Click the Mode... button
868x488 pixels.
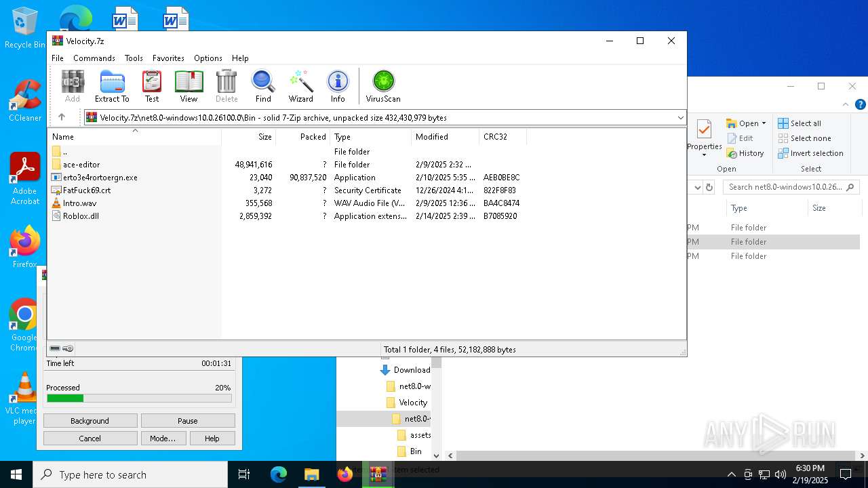click(x=163, y=439)
